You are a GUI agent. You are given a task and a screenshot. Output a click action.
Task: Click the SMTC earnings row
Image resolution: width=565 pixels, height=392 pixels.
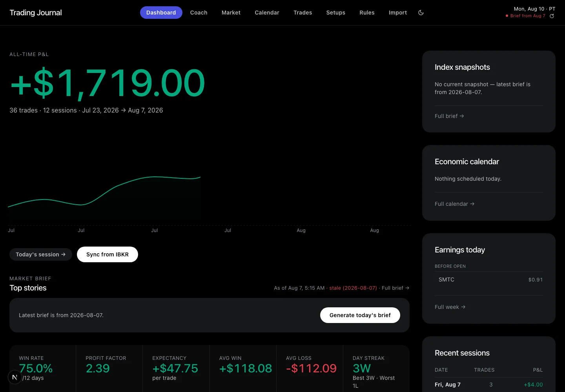coord(489,279)
